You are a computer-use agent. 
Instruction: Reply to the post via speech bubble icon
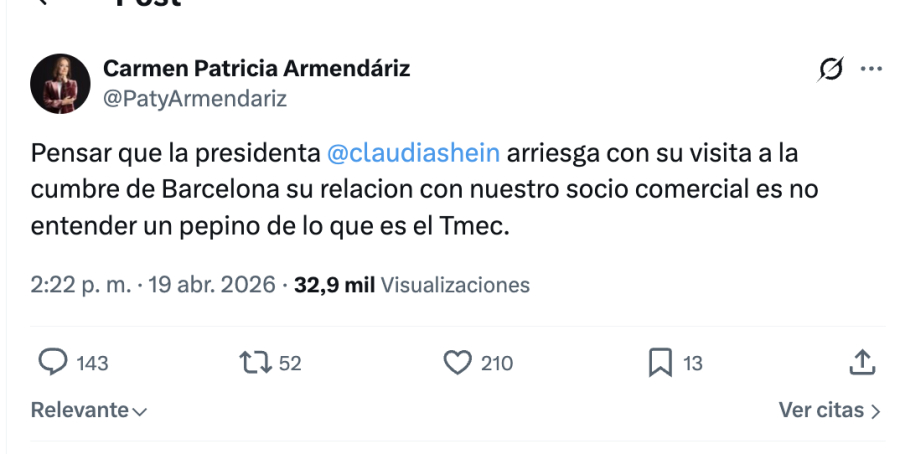pyautogui.click(x=52, y=363)
